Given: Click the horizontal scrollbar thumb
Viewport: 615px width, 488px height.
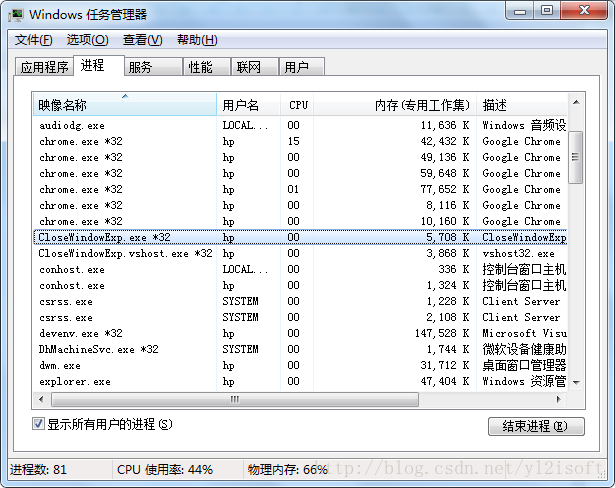Looking at the screenshot, I should 235,399.
